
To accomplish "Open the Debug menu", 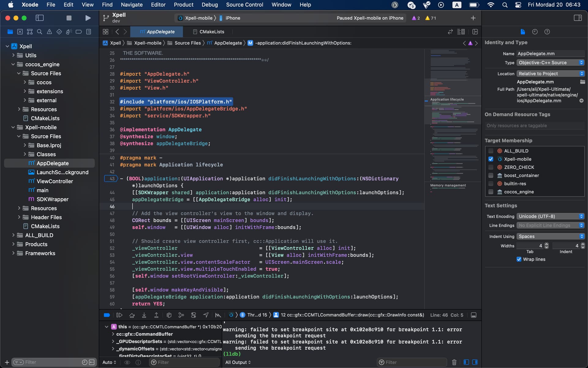I will pyautogui.click(x=209, y=5).
